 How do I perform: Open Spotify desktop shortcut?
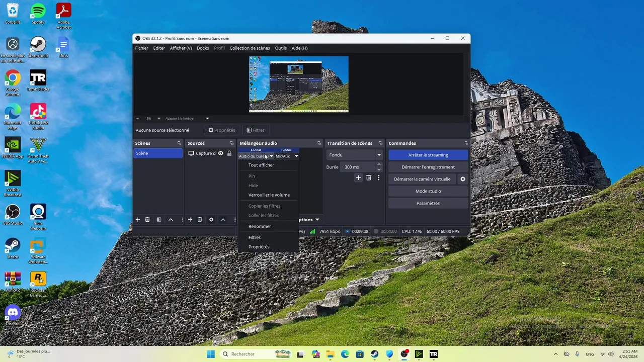[38, 14]
